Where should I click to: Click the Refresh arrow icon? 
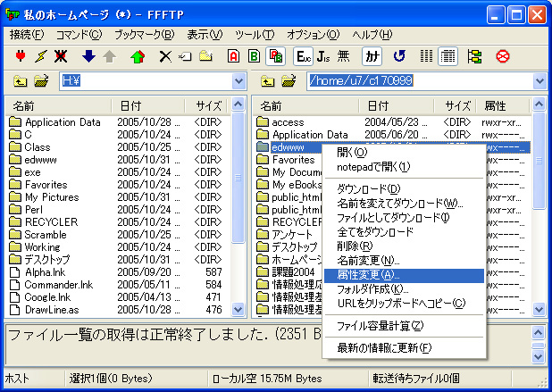pyautogui.click(x=399, y=56)
